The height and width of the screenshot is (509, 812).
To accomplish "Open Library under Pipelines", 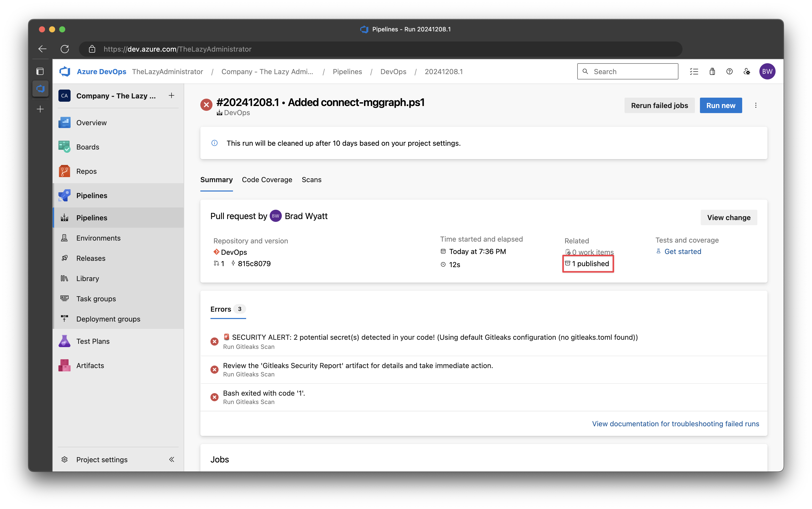I will pos(118,278).
